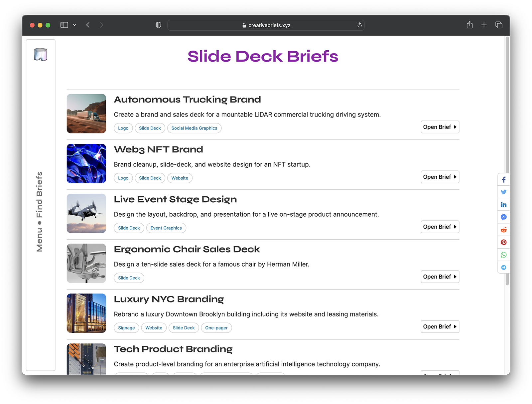Toggle the Safari sidebar
The width and height of the screenshot is (532, 404).
[64, 25]
